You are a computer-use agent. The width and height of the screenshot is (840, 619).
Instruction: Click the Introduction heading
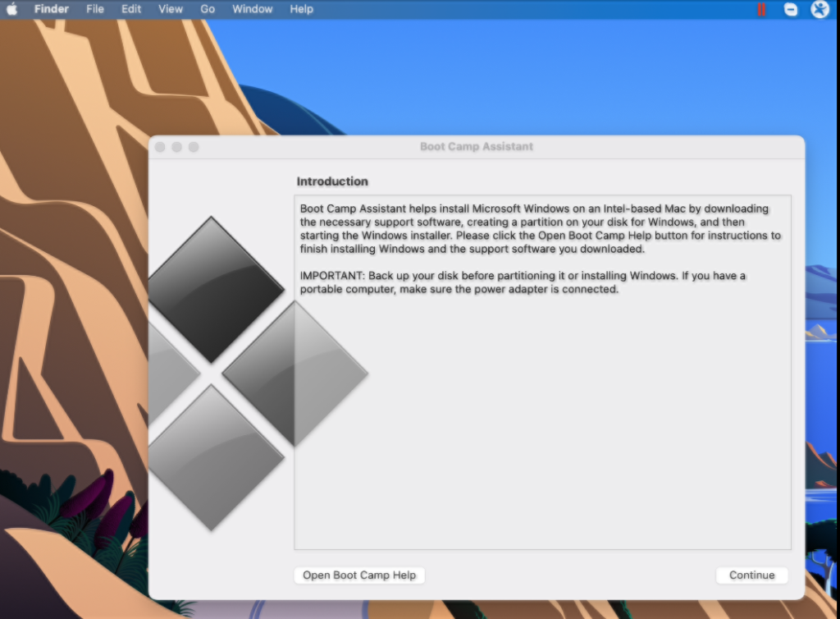tap(332, 181)
